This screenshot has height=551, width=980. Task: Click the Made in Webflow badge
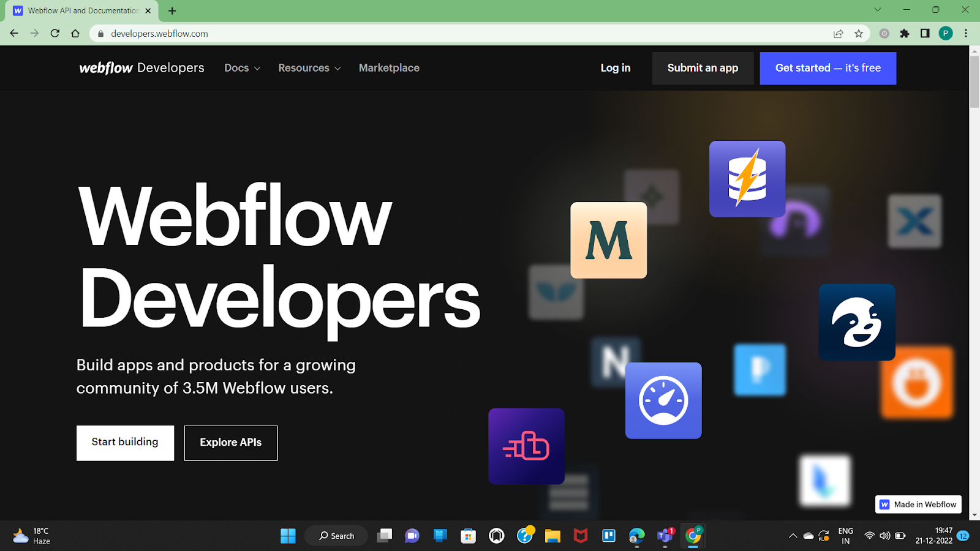pos(918,504)
